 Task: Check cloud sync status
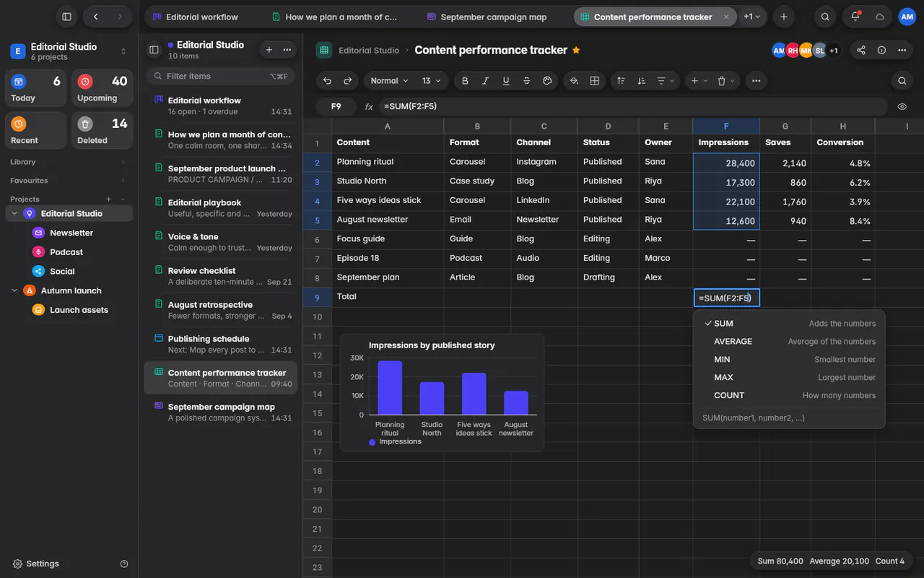point(879,17)
